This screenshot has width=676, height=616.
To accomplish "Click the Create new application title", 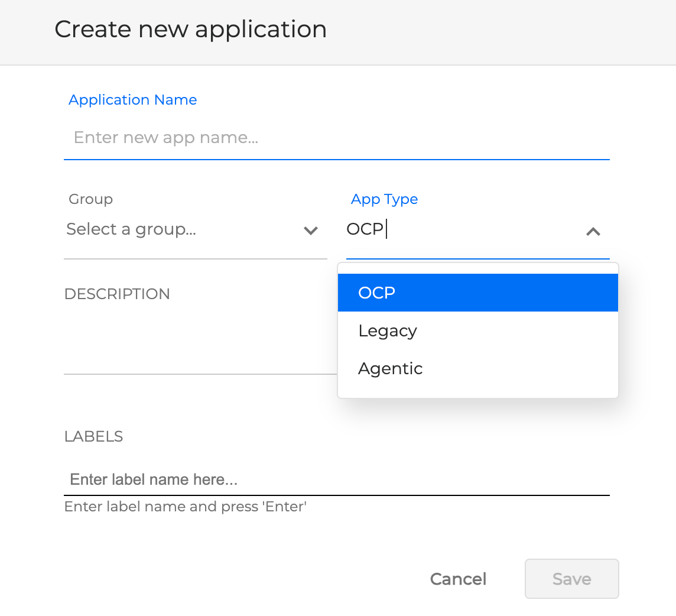I will [x=191, y=29].
